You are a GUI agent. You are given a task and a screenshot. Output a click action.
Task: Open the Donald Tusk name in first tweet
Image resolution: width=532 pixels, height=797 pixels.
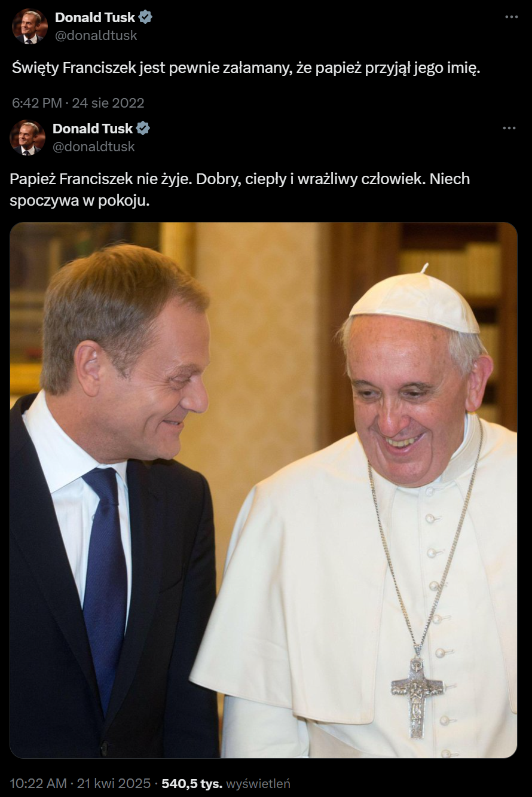(95, 17)
